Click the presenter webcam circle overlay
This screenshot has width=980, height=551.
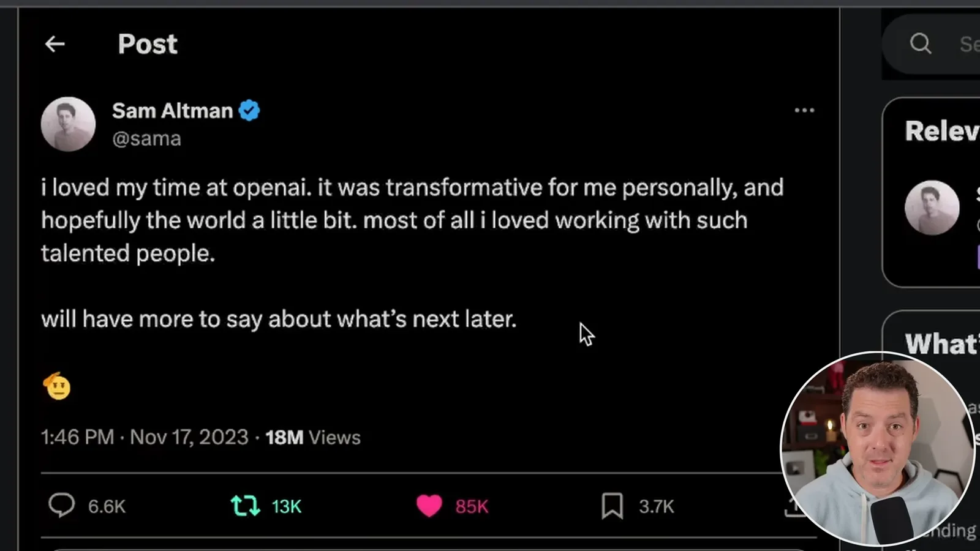[x=877, y=448]
